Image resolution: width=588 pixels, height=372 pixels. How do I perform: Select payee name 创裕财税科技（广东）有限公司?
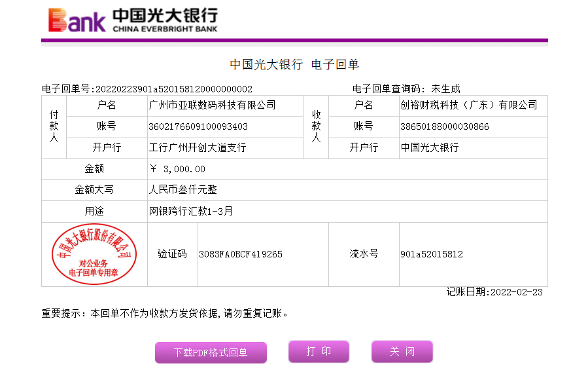pos(469,105)
